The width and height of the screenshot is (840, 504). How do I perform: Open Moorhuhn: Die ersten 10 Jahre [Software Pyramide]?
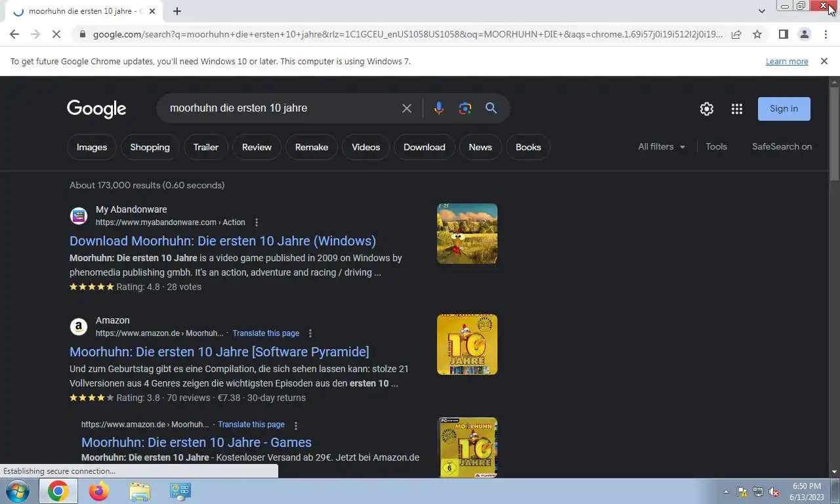(219, 352)
